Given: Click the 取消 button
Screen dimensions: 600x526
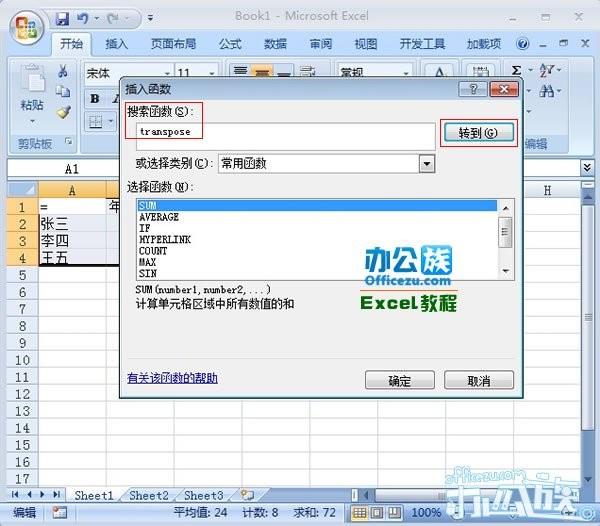Looking at the screenshot, I should pyautogui.click(x=479, y=380).
